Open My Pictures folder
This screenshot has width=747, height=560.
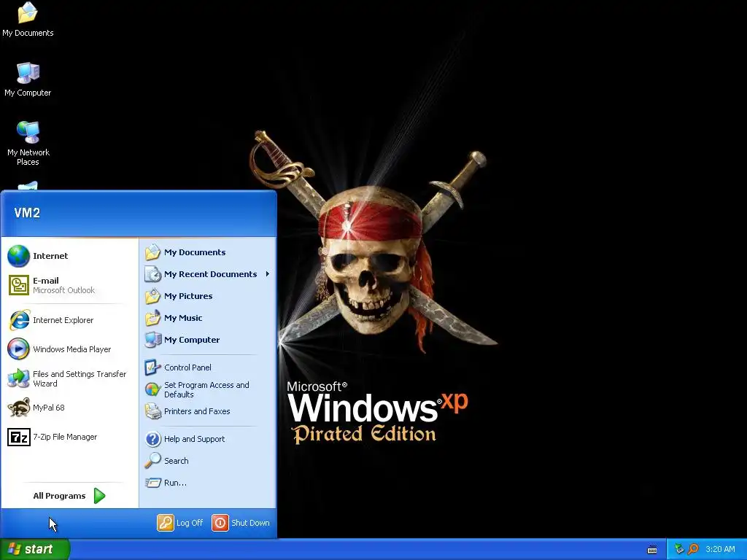(208, 296)
